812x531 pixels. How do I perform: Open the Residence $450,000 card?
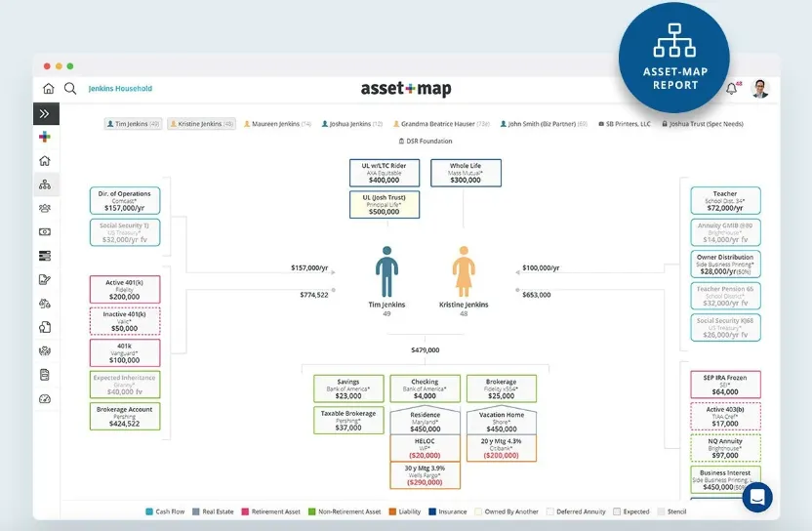click(425, 420)
